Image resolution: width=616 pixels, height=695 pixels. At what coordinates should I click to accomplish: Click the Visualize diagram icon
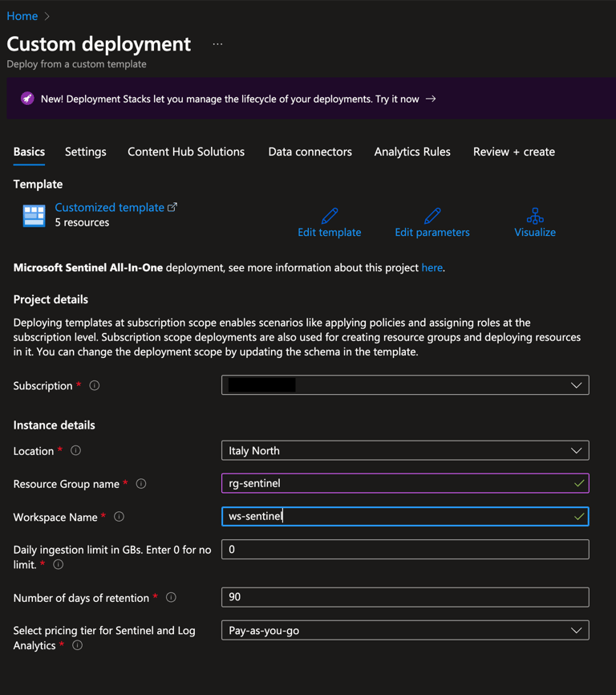coord(535,216)
